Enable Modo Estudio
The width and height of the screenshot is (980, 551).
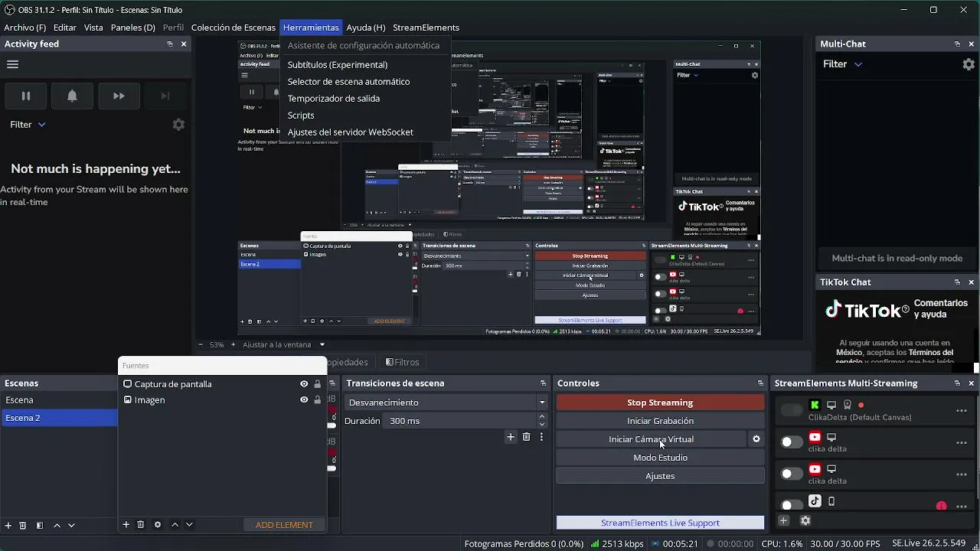click(660, 458)
